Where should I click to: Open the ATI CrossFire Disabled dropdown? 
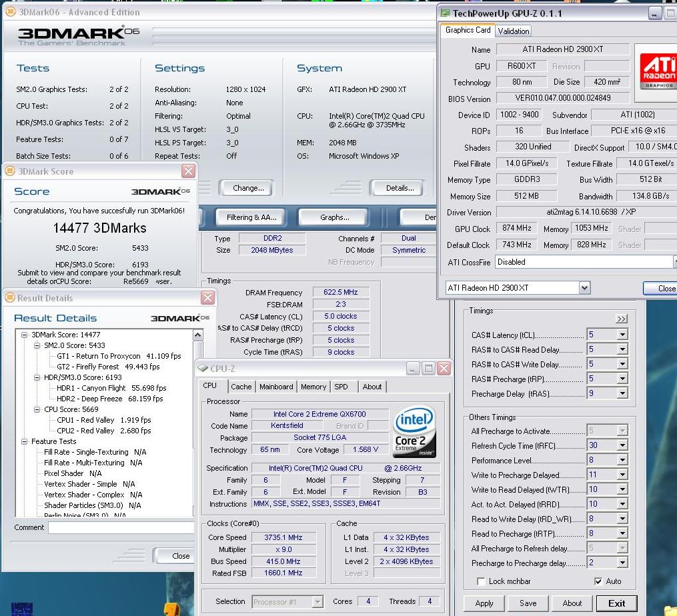point(675,261)
